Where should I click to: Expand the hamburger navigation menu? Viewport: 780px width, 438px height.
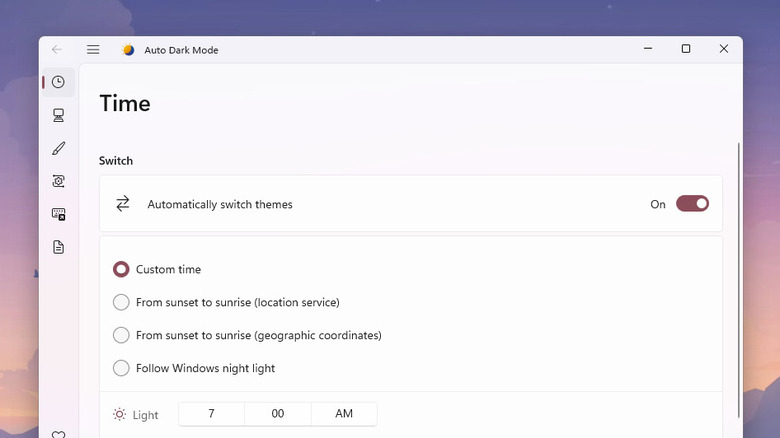pyautogui.click(x=93, y=50)
